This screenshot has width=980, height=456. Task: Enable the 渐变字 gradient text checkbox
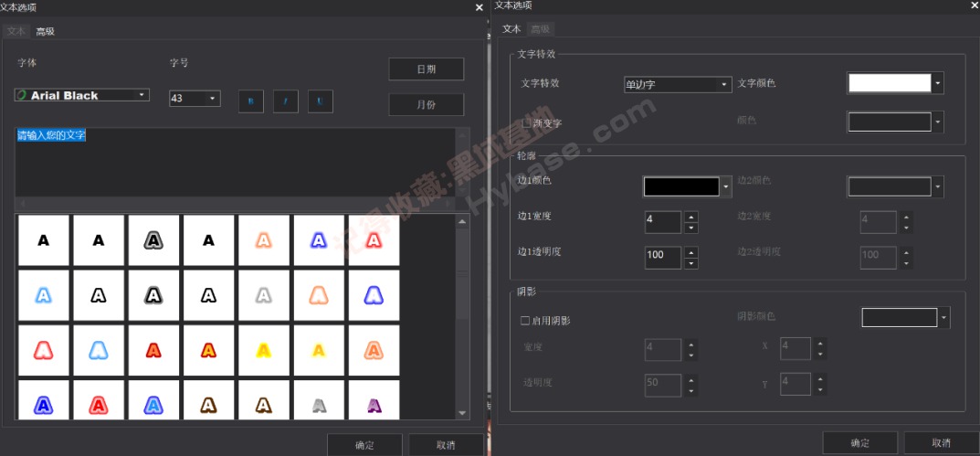pyautogui.click(x=526, y=123)
